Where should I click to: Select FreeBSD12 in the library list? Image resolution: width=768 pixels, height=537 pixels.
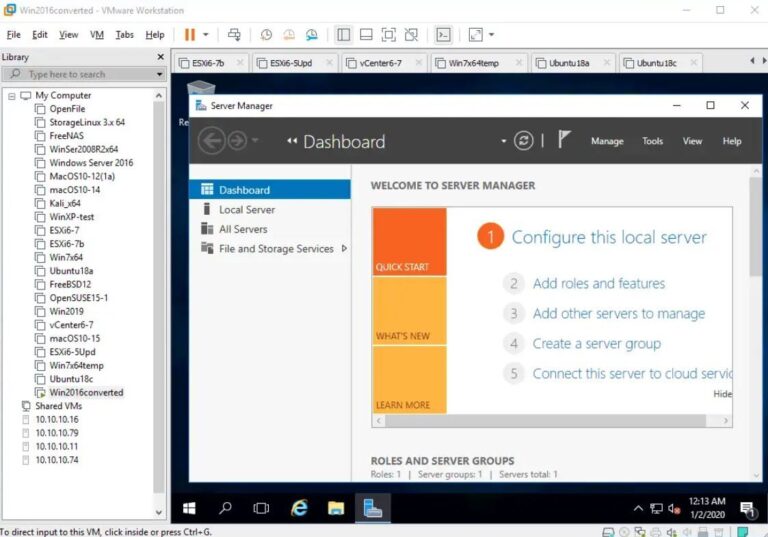click(x=70, y=284)
